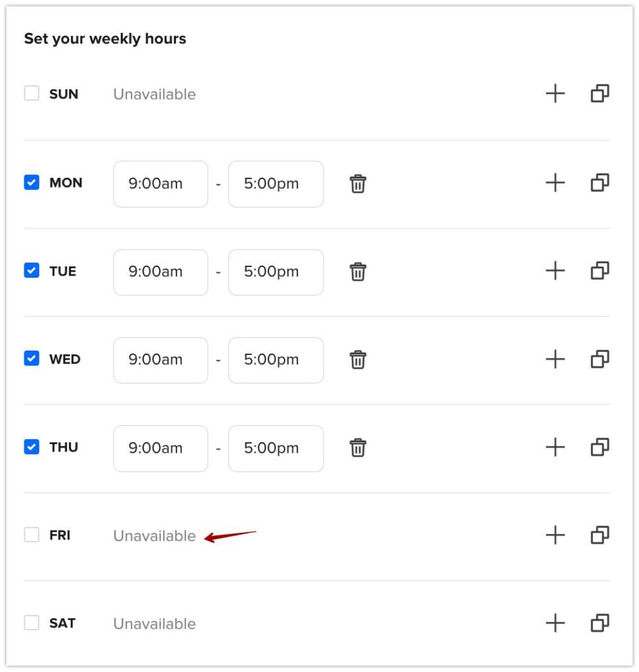Open Tuesday's 9:00am start time field

click(x=161, y=272)
